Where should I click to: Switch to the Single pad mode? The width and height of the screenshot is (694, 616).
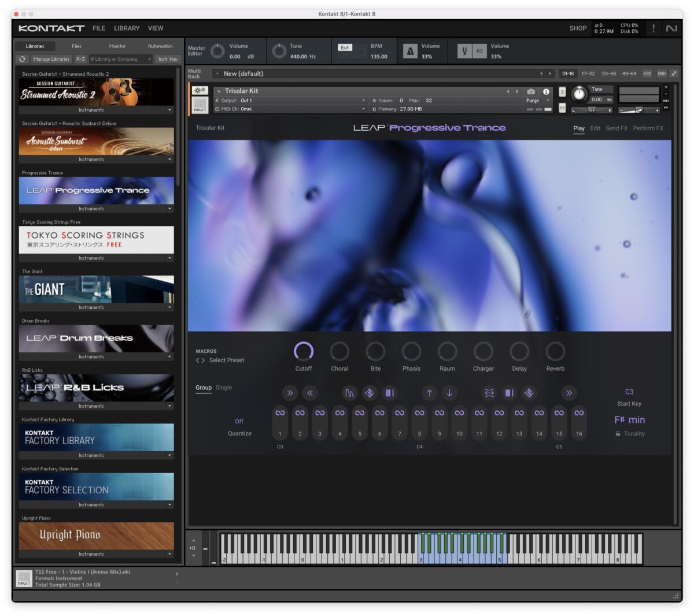click(x=224, y=388)
